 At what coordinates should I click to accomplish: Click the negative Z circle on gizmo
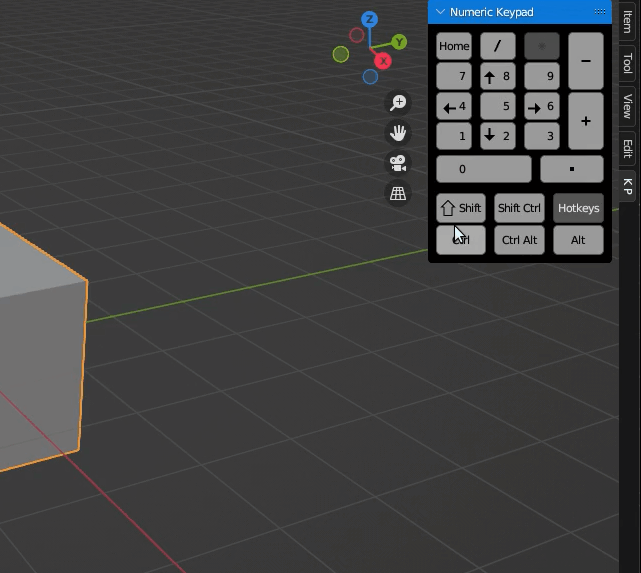click(370, 76)
